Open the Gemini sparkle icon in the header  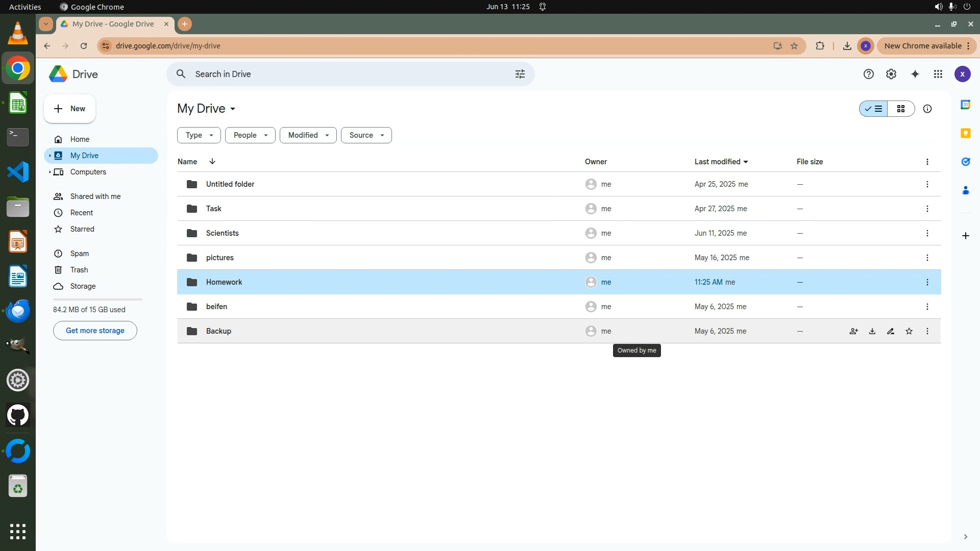(x=915, y=74)
